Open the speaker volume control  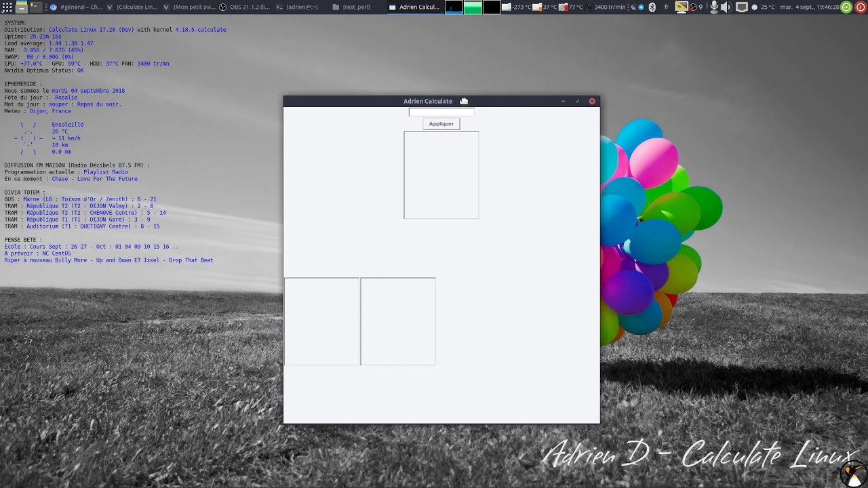726,7
